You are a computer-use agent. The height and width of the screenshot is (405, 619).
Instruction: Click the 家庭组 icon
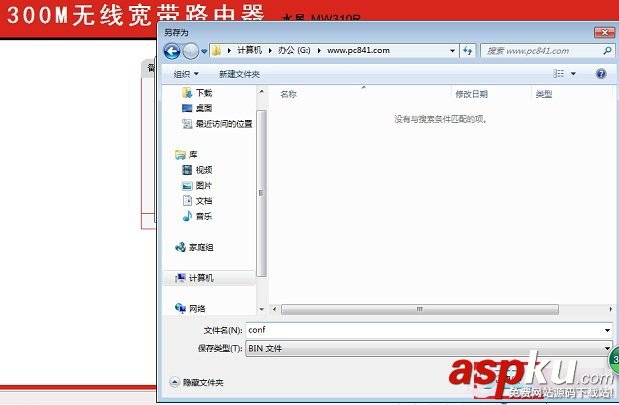[x=180, y=248]
